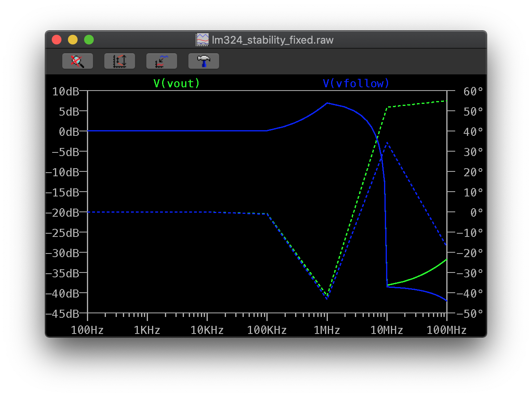Click the 100Hz frequency axis start label
Image resolution: width=532 pixels, height=397 pixels.
click(x=87, y=330)
